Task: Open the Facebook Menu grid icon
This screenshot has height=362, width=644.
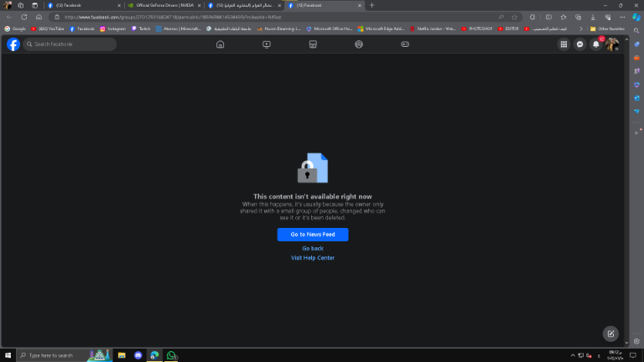Action: (x=563, y=44)
